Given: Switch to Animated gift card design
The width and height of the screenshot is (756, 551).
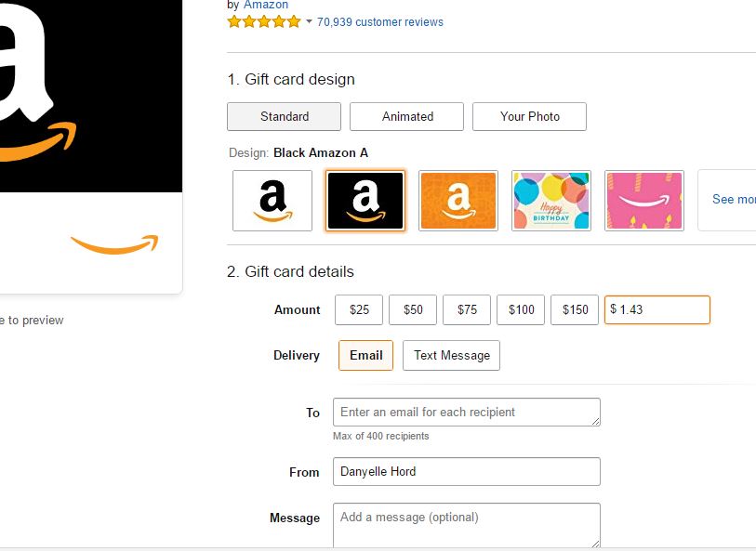Looking at the screenshot, I should 406,116.
